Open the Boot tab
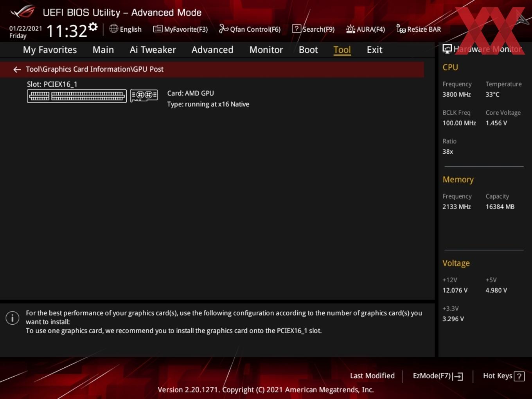 [x=308, y=50]
